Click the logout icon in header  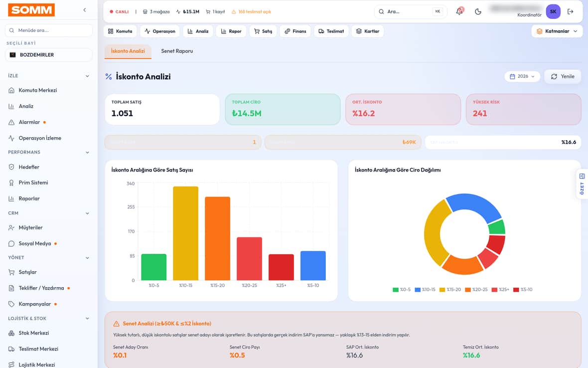point(571,11)
